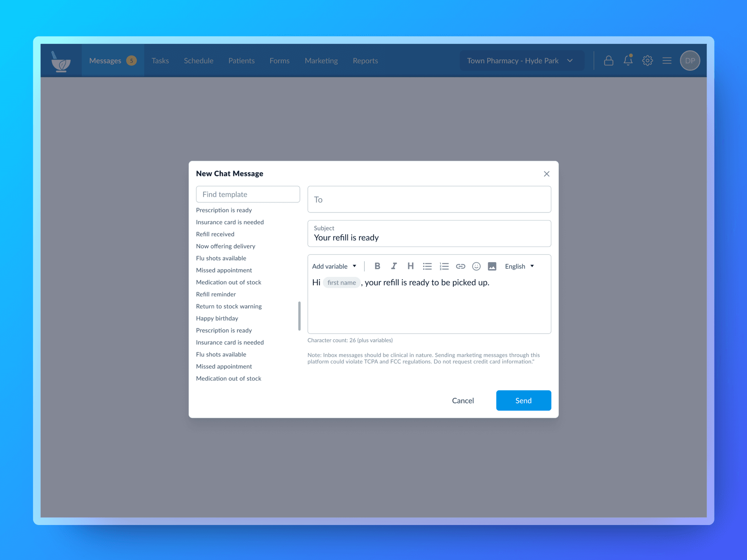Insert a hyperlink into the message
This screenshot has width=747, height=560.
click(x=460, y=267)
